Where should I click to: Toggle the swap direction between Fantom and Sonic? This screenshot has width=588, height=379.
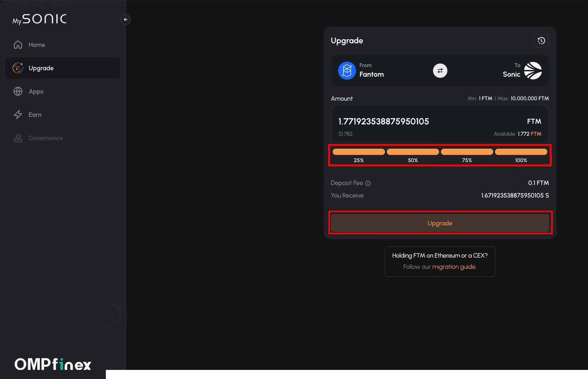(440, 70)
